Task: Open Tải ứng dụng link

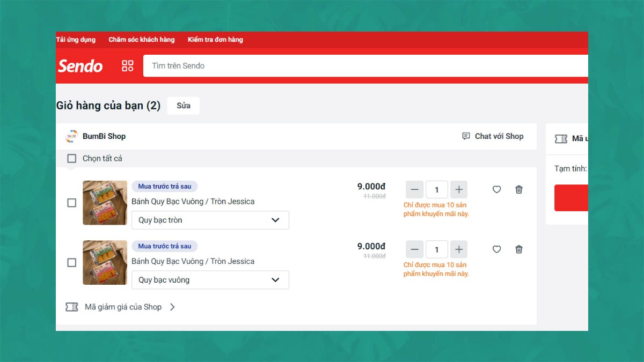Action: click(76, 40)
